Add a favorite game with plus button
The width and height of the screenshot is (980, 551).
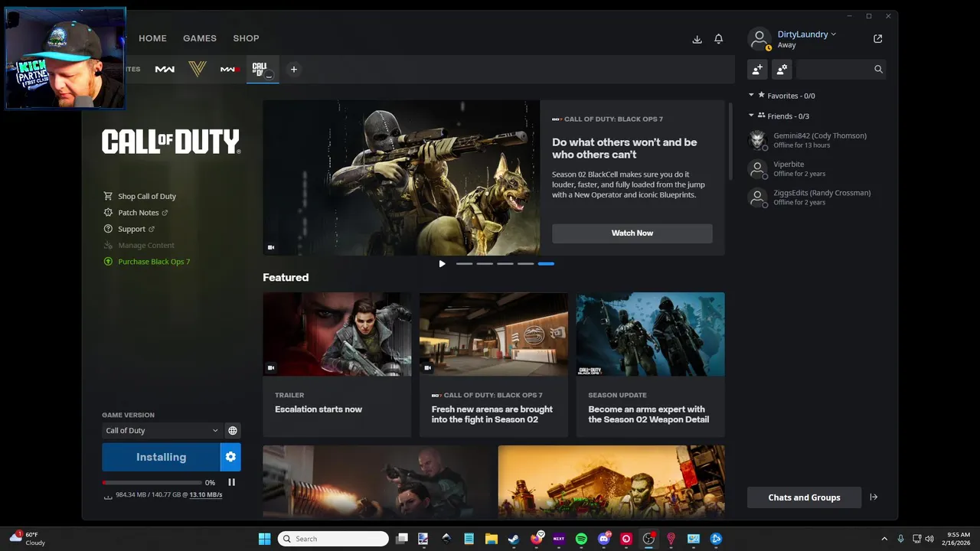pos(293,69)
